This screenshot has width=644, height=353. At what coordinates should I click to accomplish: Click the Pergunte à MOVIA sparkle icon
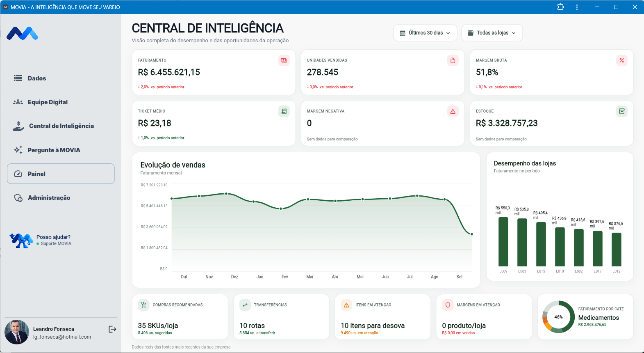click(x=18, y=150)
